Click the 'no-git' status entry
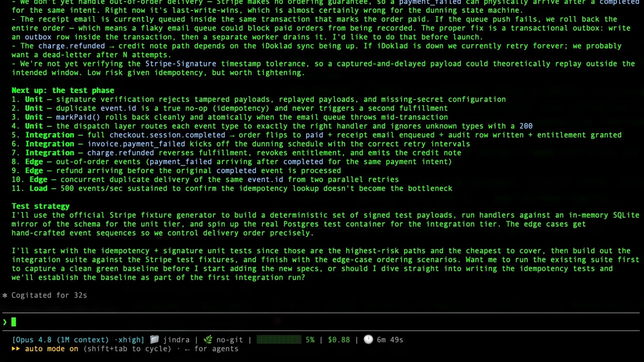This screenshot has width=644, height=362. coord(229,340)
